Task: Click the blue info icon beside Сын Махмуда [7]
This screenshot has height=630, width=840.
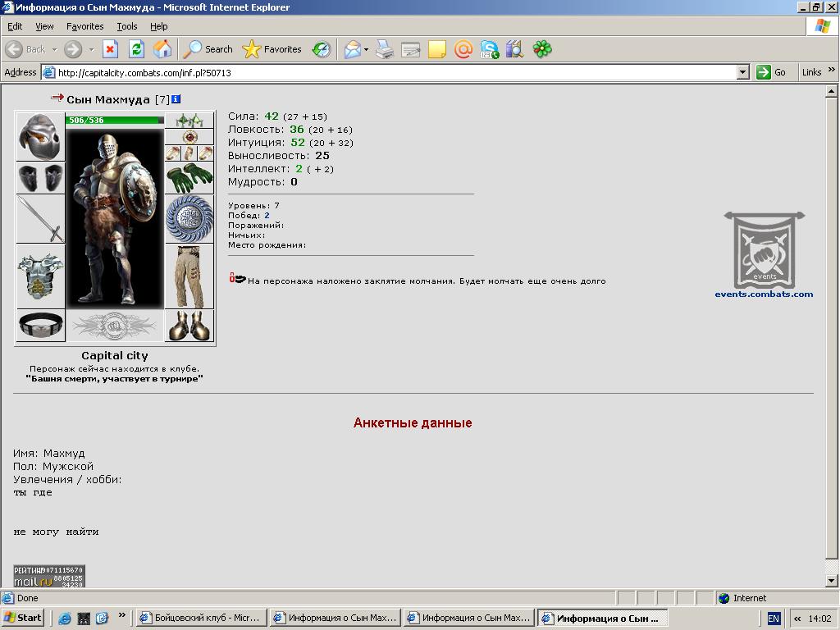Action: (x=176, y=99)
